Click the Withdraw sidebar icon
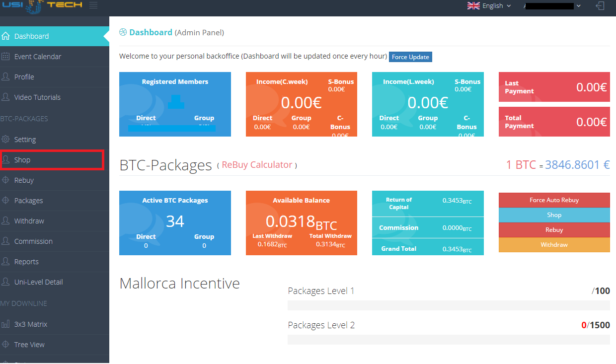 pyautogui.click(x=5, y=220)
